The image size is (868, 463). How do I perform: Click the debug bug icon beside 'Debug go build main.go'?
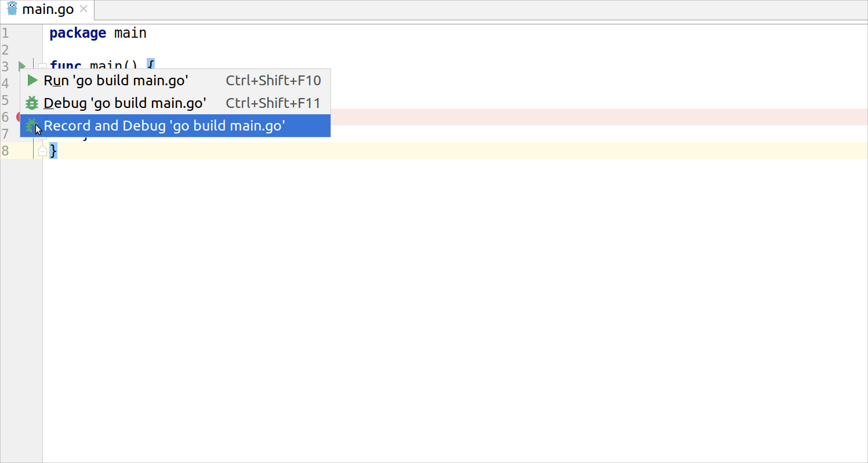click(31, 103)
